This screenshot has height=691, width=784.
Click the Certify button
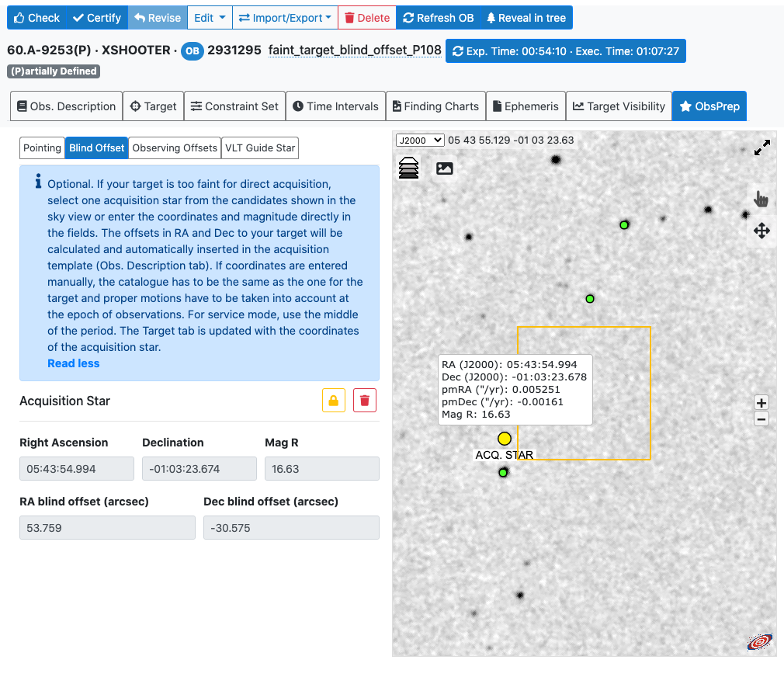pyautogui.click(x=97, y=18)
